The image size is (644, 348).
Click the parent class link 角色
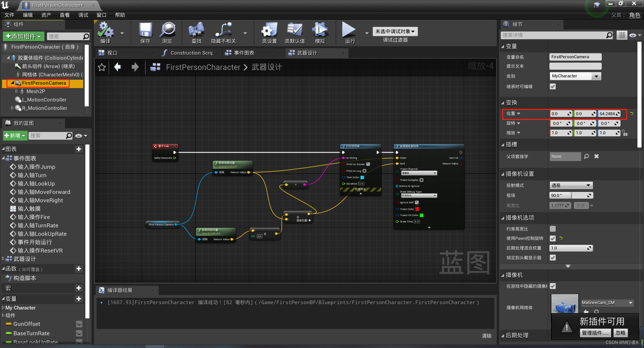click(635, 15)
